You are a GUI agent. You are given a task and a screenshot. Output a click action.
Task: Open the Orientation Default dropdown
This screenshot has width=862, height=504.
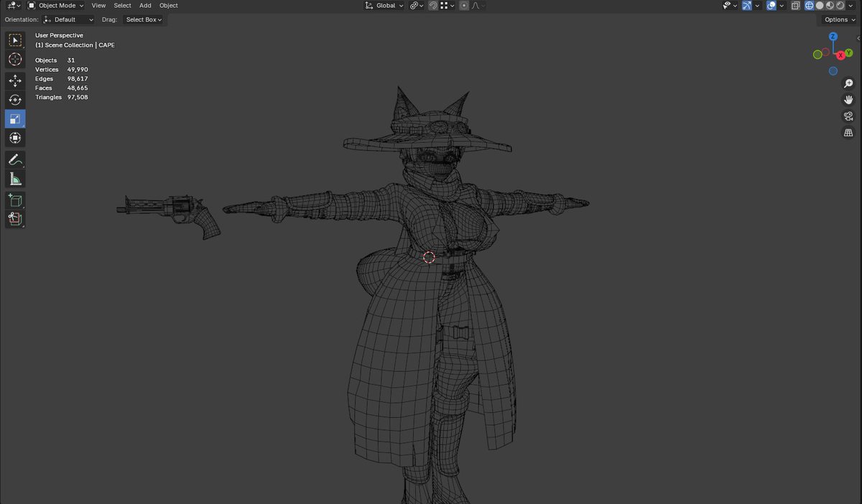point(68,19)
